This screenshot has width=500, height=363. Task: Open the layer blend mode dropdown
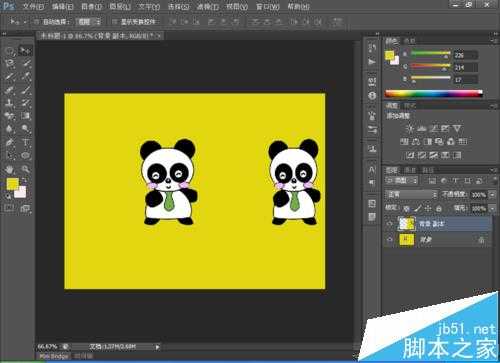[411, 194]
